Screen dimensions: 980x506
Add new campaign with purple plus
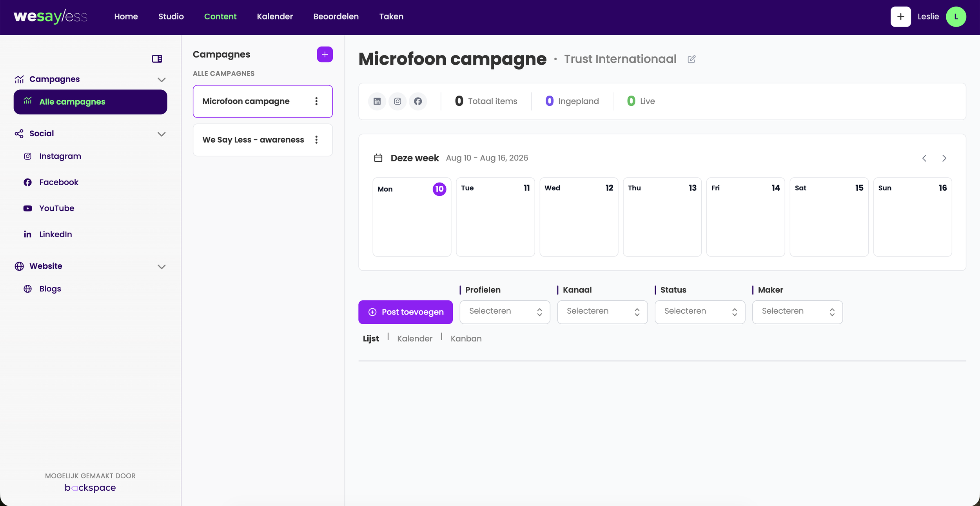pos(325,54)
